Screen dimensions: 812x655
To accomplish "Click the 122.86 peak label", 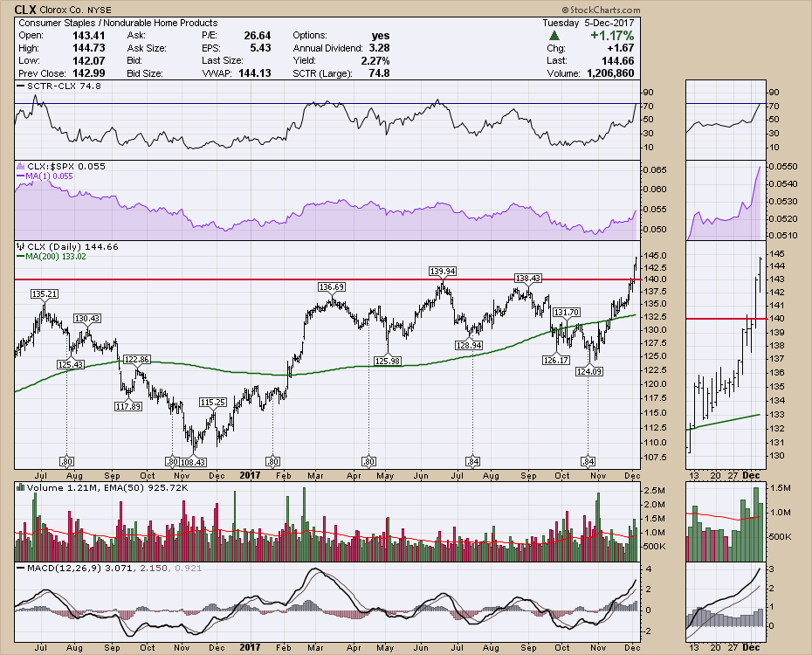I will 137,359.
